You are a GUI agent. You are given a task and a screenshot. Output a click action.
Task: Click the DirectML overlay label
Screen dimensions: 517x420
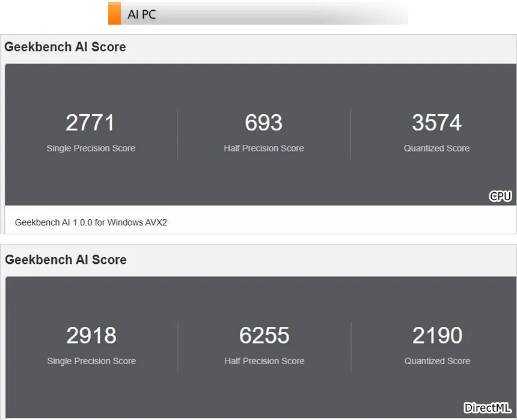pyautogui.click(x=487, y=408)
